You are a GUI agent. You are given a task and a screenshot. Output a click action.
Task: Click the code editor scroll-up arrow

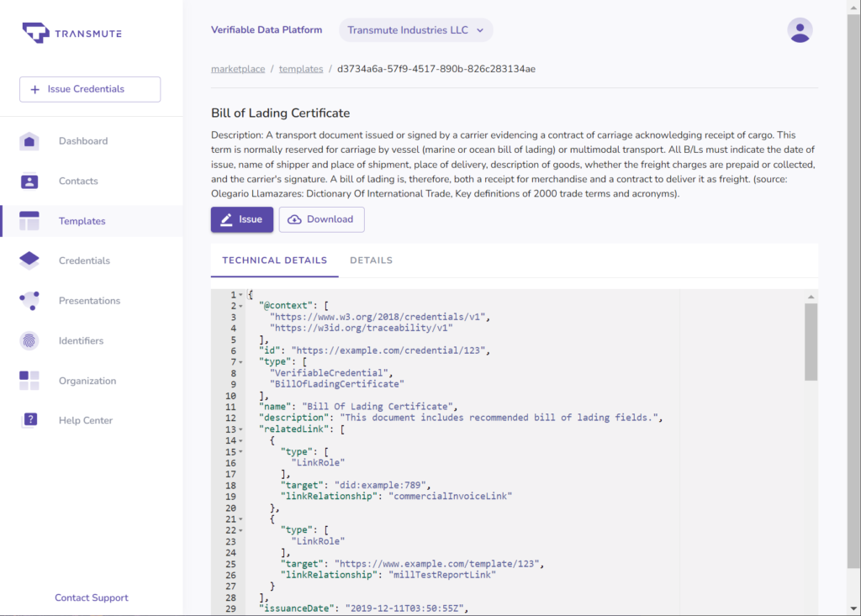coord(811,297)
